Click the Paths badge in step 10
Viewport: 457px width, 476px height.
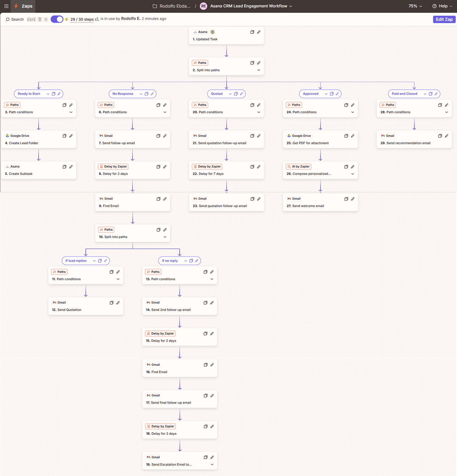(x=106, y=230)
